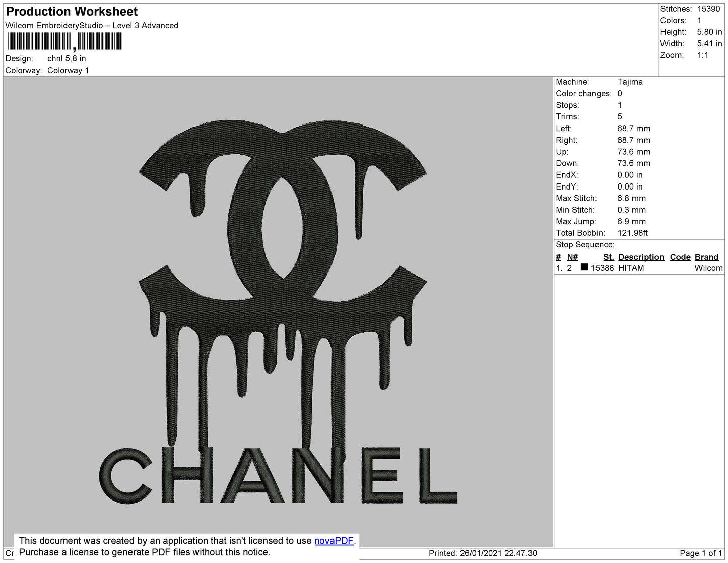Screen dimensions: 728x563
Task: Click the Color changes value 0
Action: click(620, 93)
